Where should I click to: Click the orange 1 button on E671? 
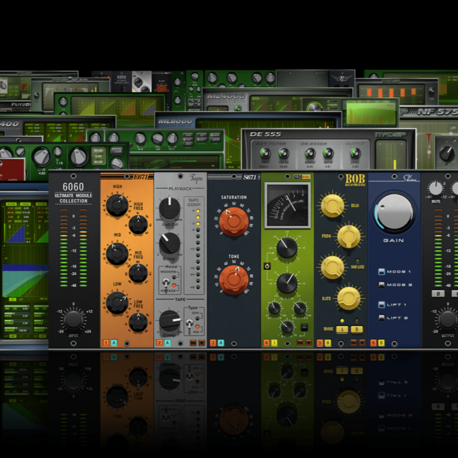point(106,343)
